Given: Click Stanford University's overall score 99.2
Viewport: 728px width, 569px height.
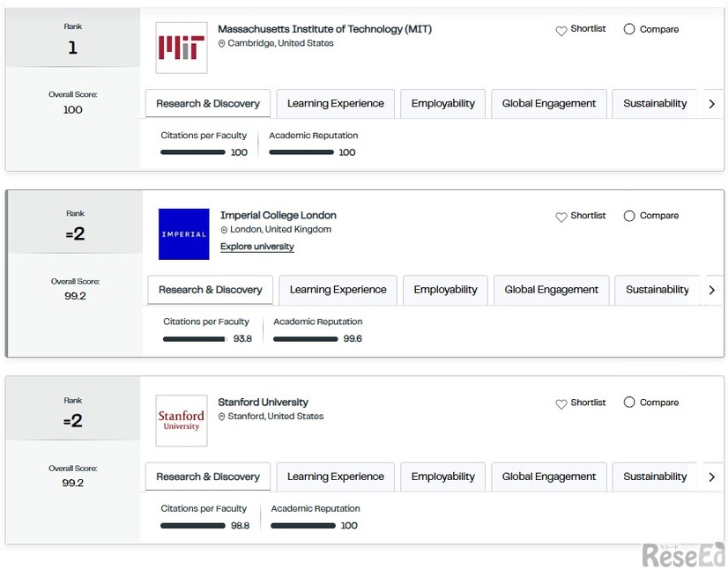Looking at the screenshot, I should point(73,484).
